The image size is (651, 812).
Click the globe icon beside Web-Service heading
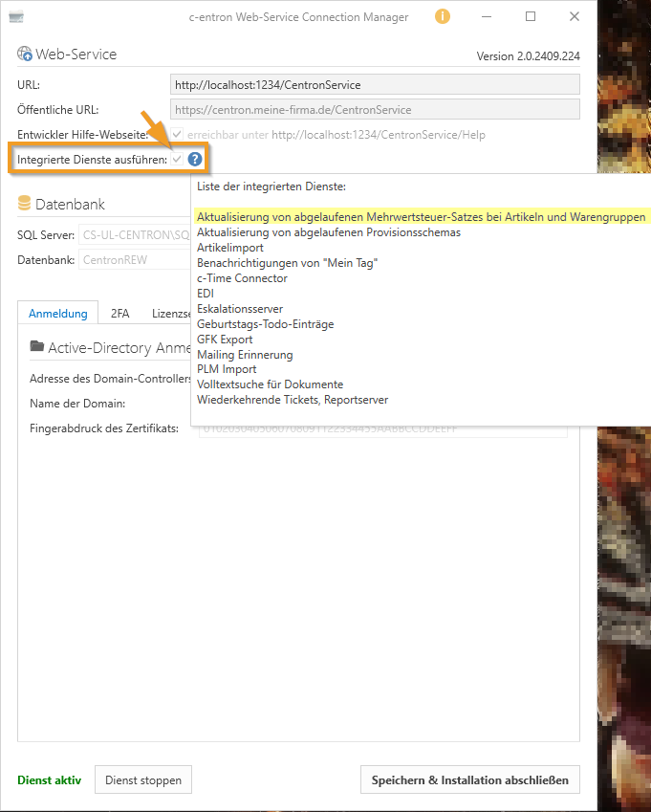(25, 55)
